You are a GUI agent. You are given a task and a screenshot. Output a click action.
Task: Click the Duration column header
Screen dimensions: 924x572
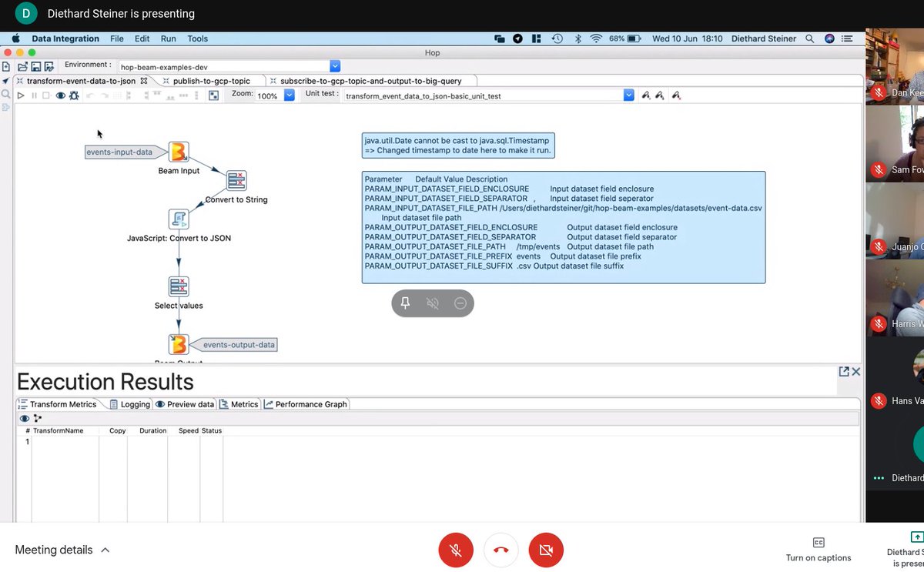point(152,431)
